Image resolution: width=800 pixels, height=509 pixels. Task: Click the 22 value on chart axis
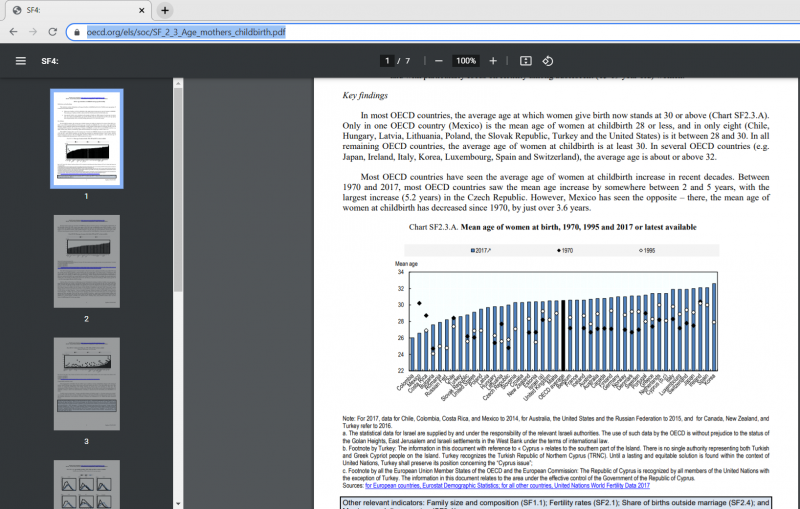[401, 370]
